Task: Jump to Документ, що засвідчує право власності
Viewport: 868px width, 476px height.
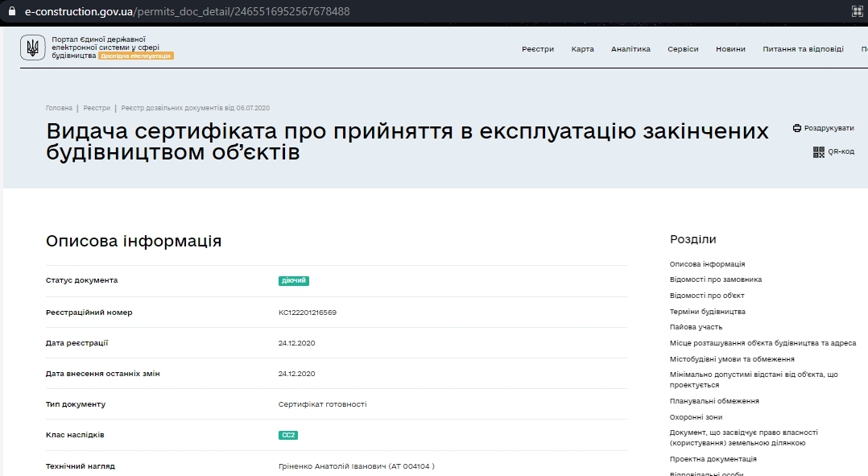Action: pos(743,438)
